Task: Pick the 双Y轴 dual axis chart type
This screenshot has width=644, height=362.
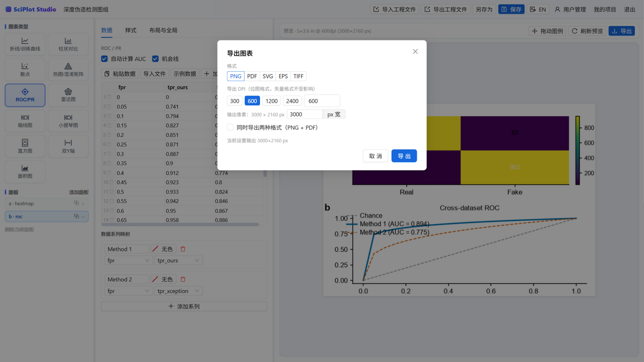Action: 68,146
